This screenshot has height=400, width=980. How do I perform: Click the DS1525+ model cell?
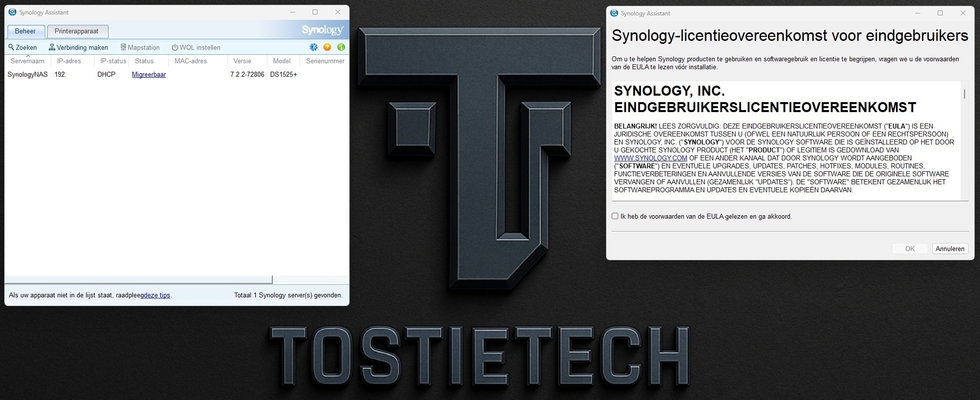click(284, 74)
